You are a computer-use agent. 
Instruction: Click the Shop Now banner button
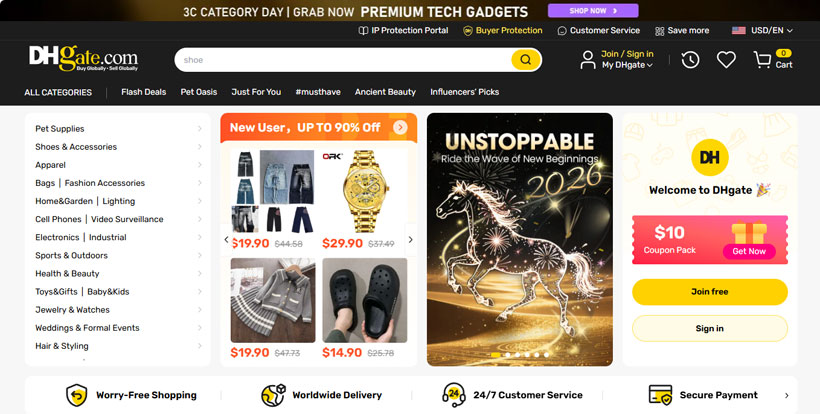593,10
